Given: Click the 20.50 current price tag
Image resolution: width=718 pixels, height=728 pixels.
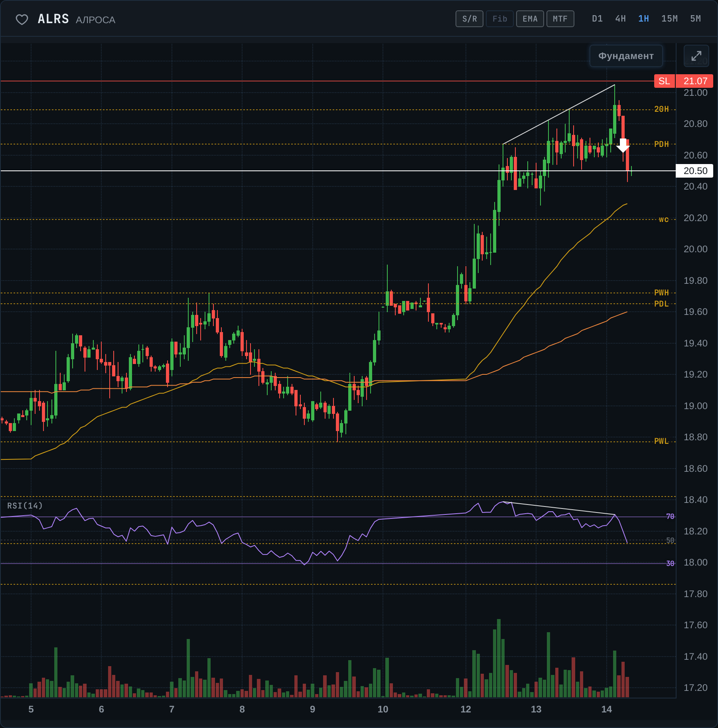Looking at the screenshot, I should [695, 171].
